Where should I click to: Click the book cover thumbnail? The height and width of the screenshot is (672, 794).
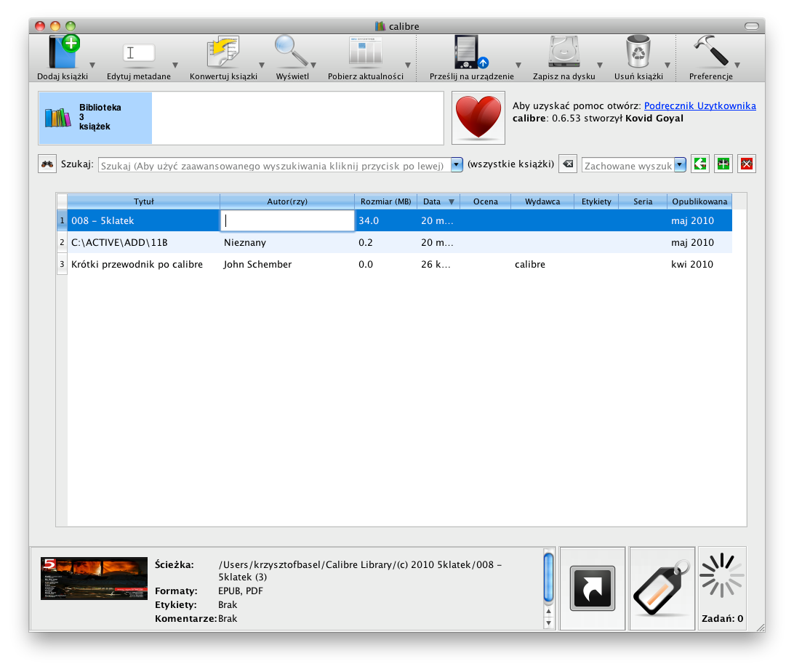(x=95, y=578)
